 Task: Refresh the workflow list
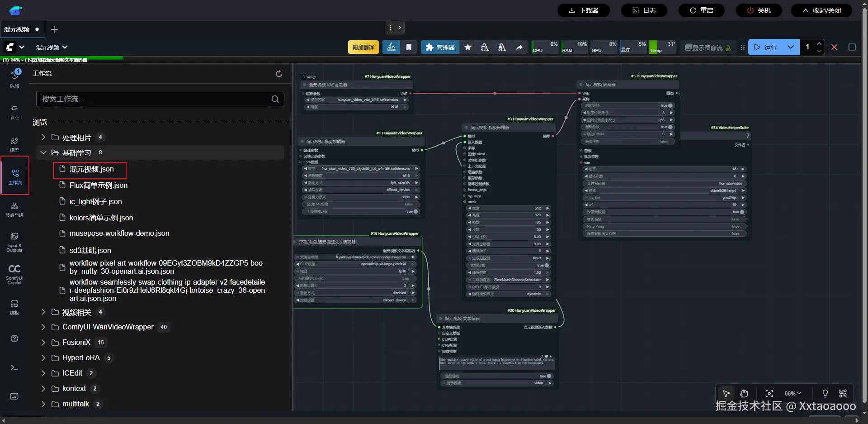click(279, 73)
